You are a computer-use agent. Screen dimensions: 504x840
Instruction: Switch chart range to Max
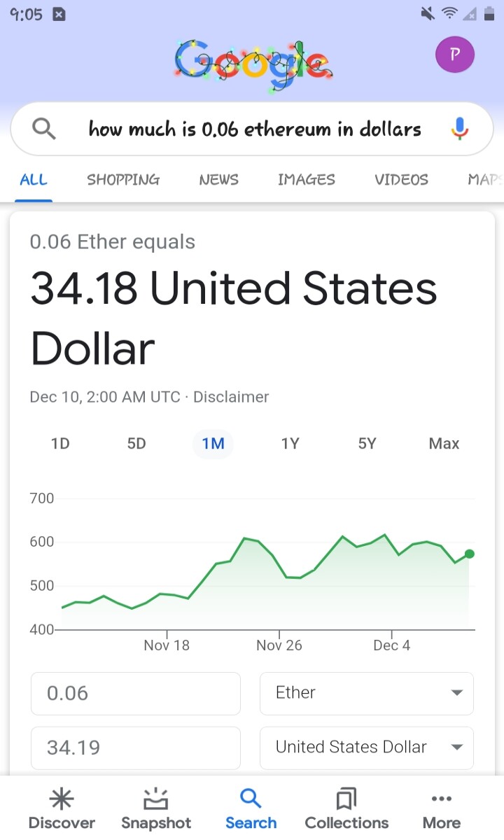coord(444,443)
